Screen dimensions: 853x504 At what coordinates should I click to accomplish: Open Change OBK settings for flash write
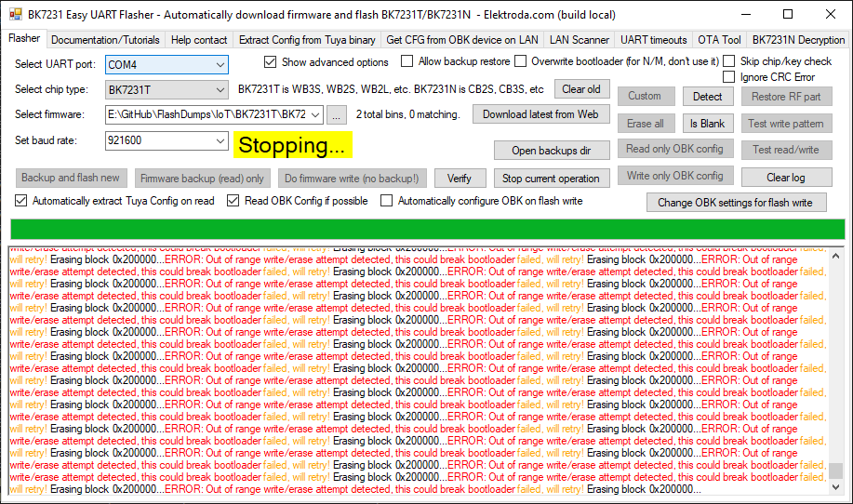pos(736,203)
